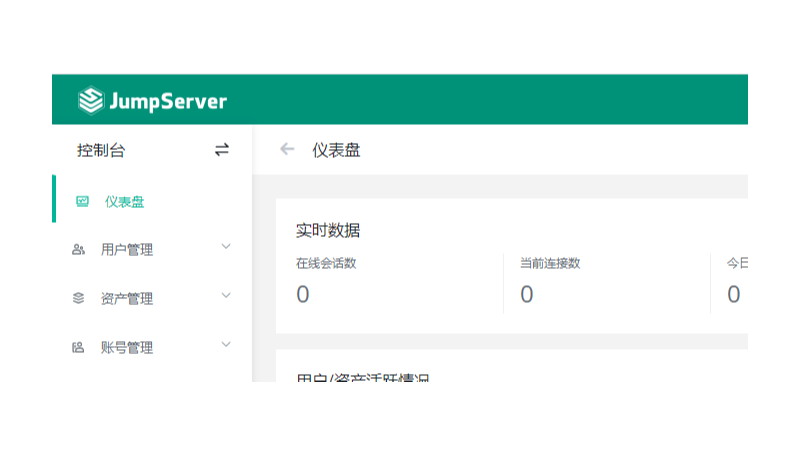Click the 当前连接数 value 0

527,294
